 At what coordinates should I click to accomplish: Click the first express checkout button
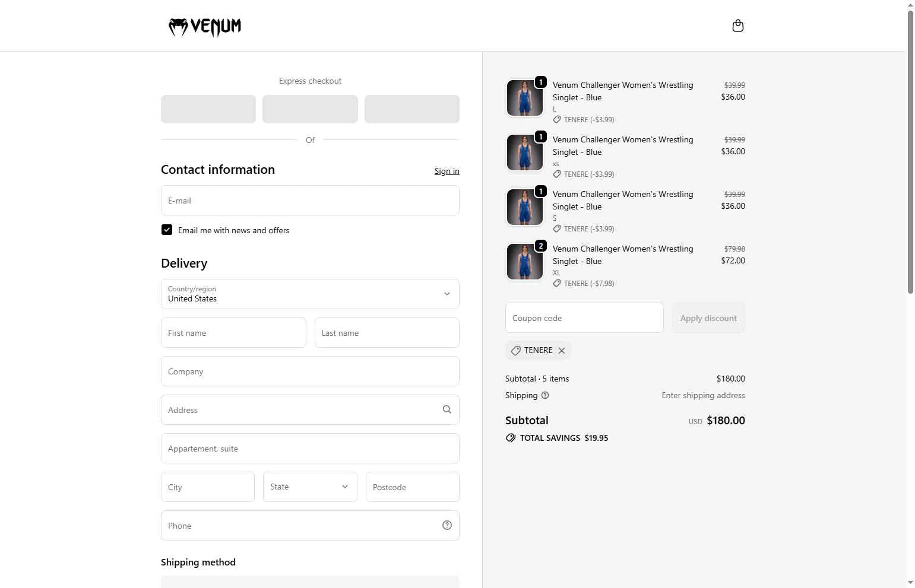[208, 109]
